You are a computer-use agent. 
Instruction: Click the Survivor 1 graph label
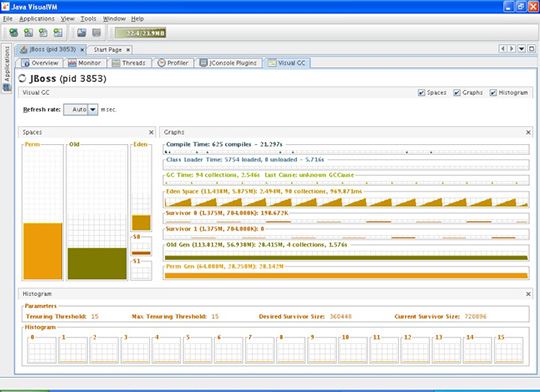point(215,229)
